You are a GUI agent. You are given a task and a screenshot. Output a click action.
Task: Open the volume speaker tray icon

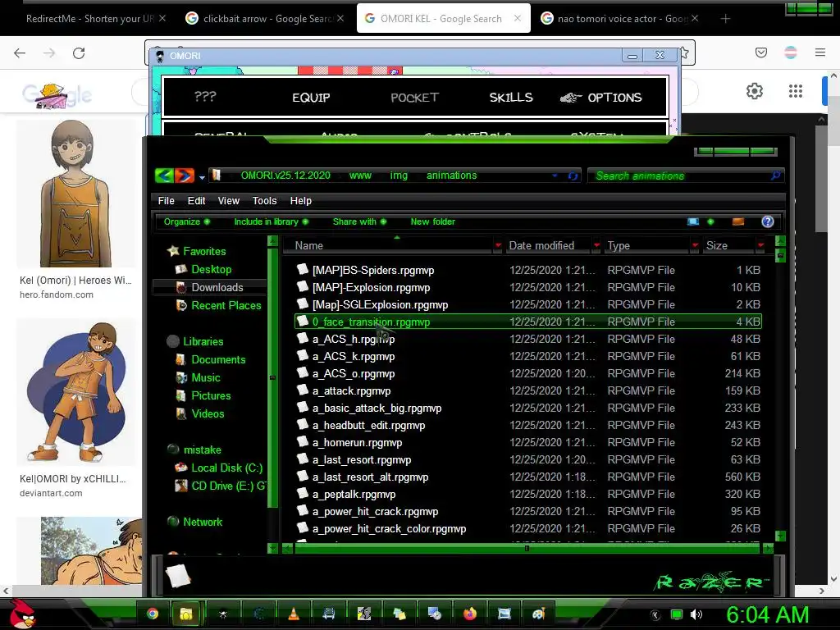(696, 614)
